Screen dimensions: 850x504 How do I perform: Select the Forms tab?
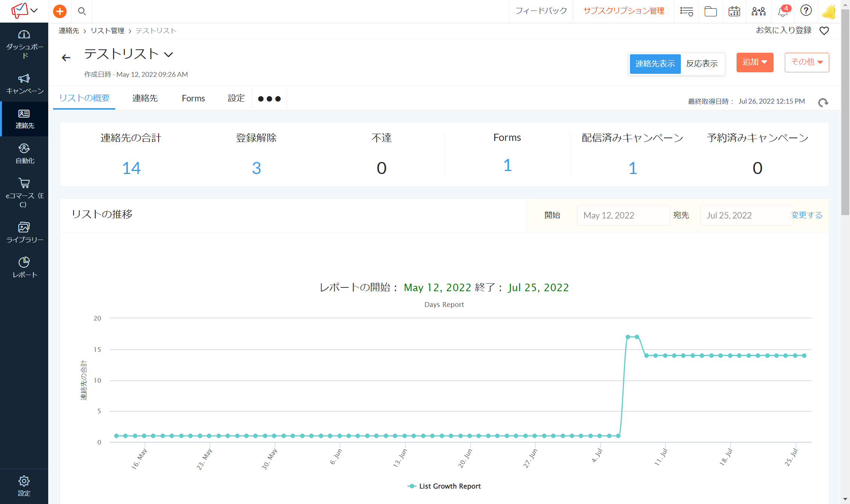click(x=193, y=98)
